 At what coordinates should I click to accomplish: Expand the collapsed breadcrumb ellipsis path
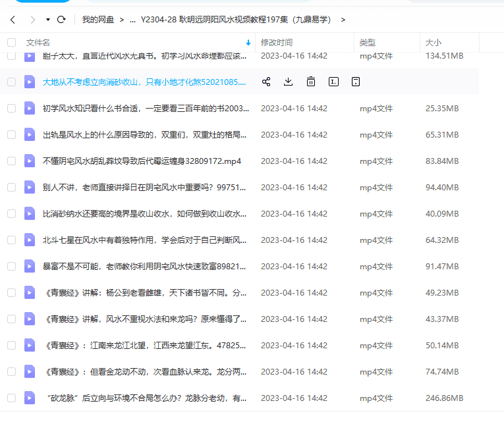(132, 20)
